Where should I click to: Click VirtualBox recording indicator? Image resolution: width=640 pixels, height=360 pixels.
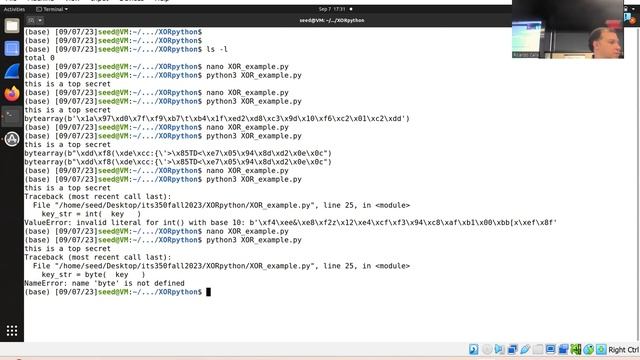coord(563,349)
